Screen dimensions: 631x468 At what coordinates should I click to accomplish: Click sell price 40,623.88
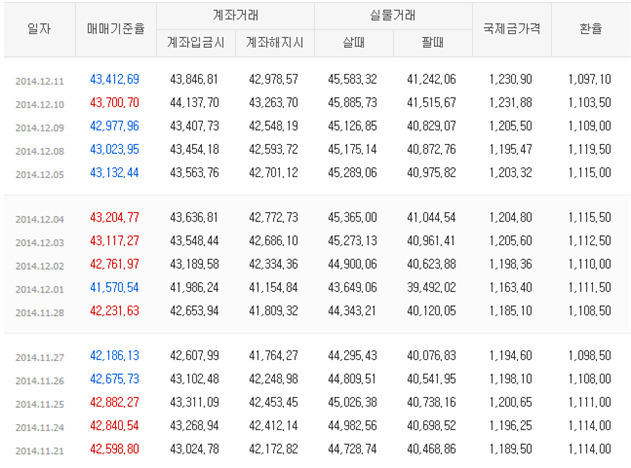(x=431, y=264)
